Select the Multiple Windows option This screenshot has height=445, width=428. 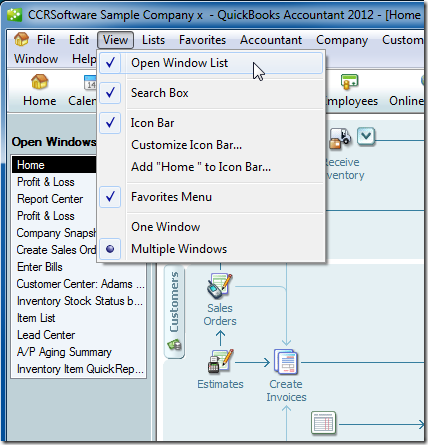[x=211, y=249]
